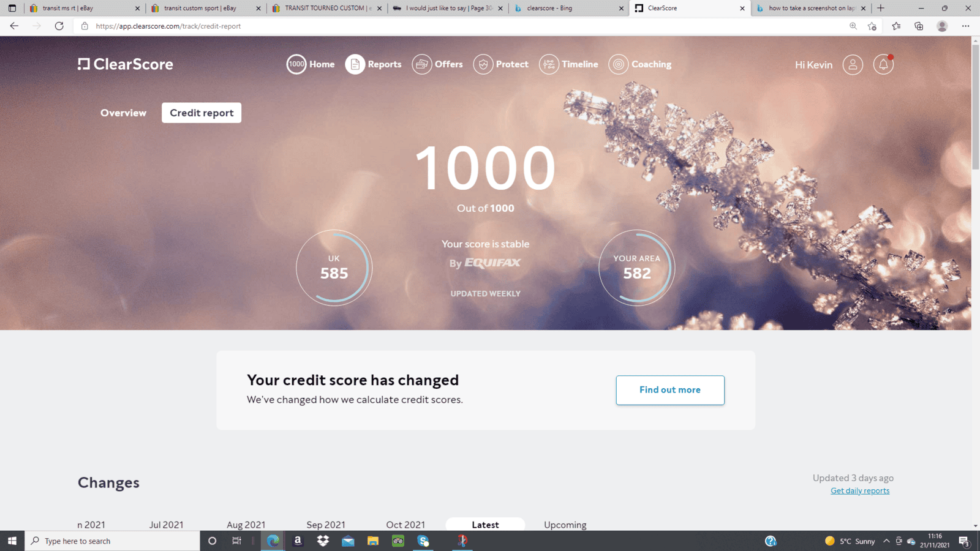Select the Credit report tab

coord(202,113)
